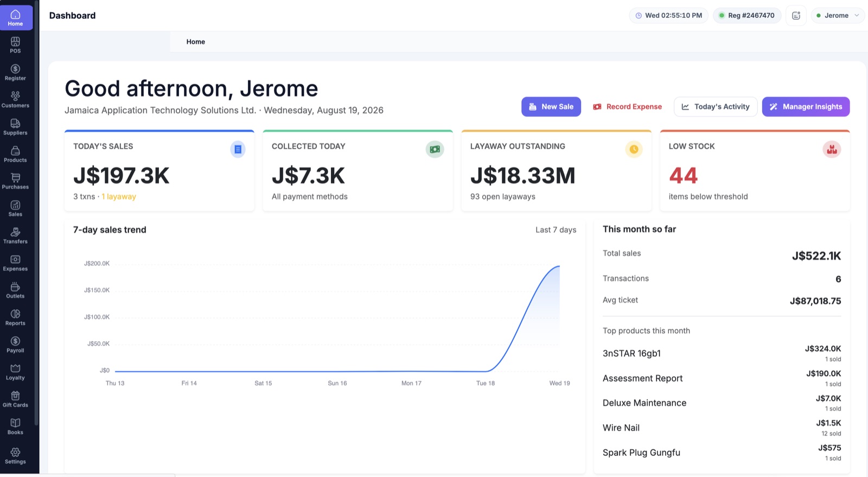Image resolution: width=868 pixels, height=477 pixels.
Task: Click the Wed 19 chart axis label
Action: click(x=560, y=383)
